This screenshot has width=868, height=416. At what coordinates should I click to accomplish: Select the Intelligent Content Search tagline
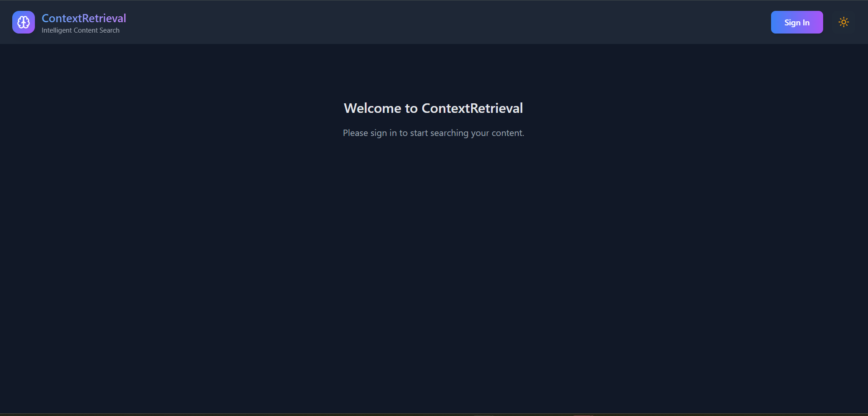81,30
